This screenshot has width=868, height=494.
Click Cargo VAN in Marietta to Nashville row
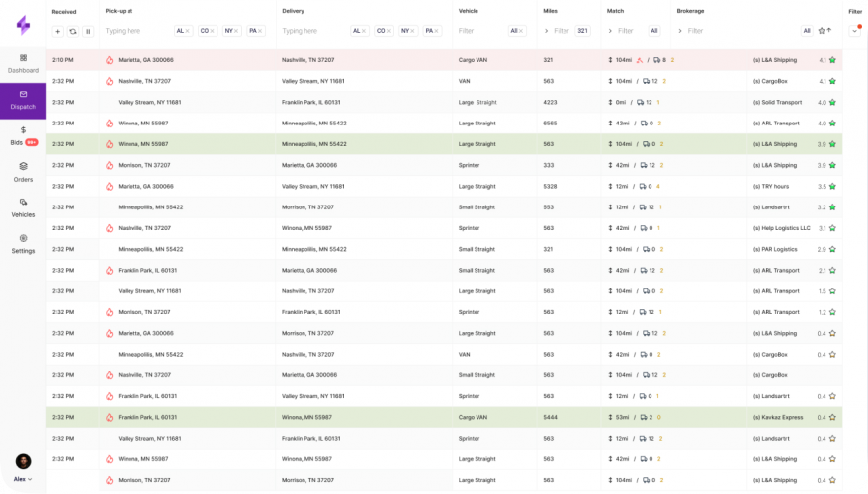click(x=473, y=60)
